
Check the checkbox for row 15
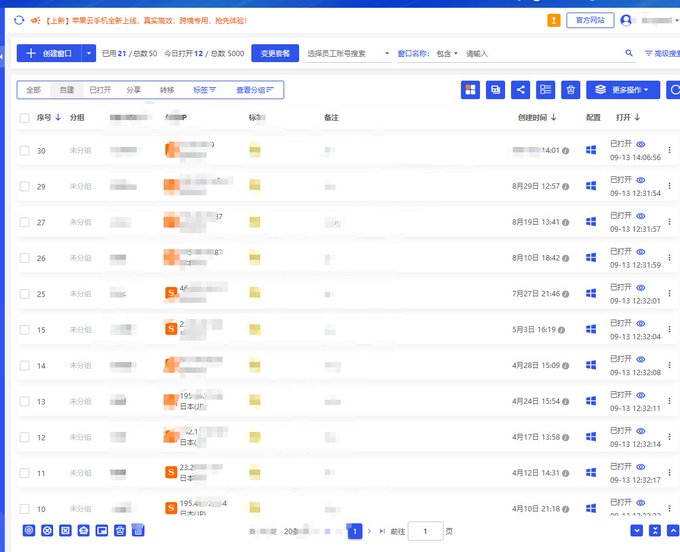tap(24, 330)
